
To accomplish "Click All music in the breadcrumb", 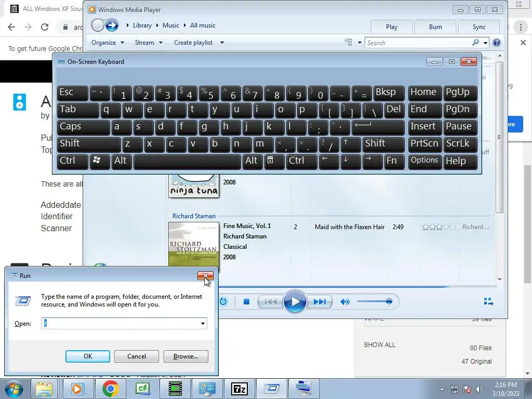I will 203,25.
